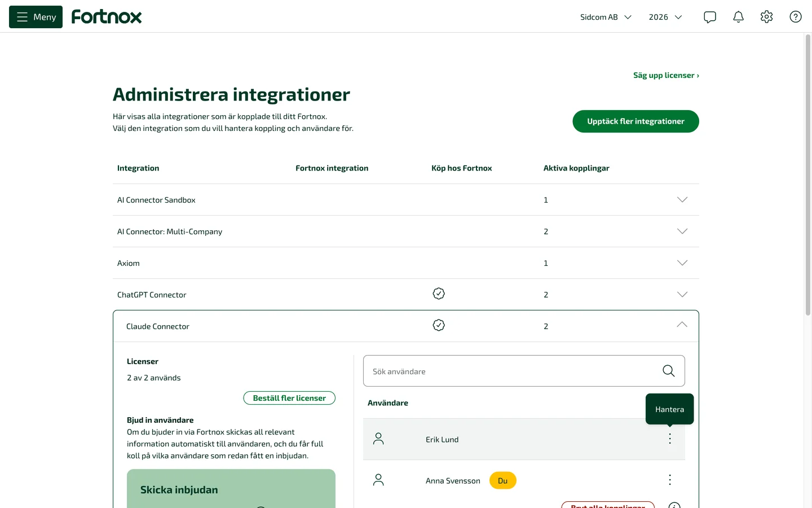
Task: Click the Erik Lund user name
Action: click(x=442, y=440)
